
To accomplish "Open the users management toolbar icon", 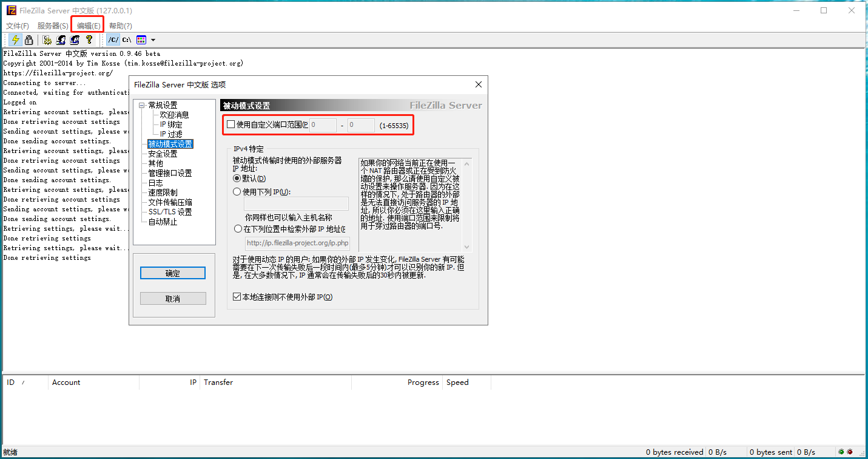I will click(61, 40).
